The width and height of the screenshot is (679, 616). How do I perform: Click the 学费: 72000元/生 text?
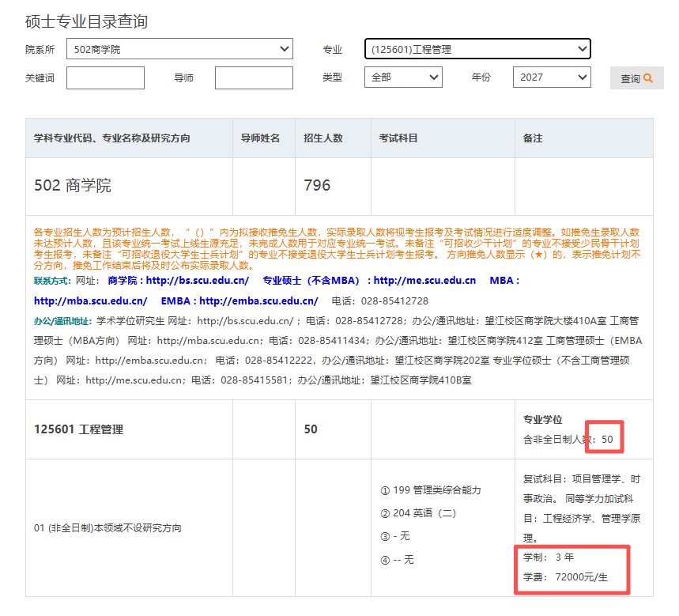pos(565,577)
